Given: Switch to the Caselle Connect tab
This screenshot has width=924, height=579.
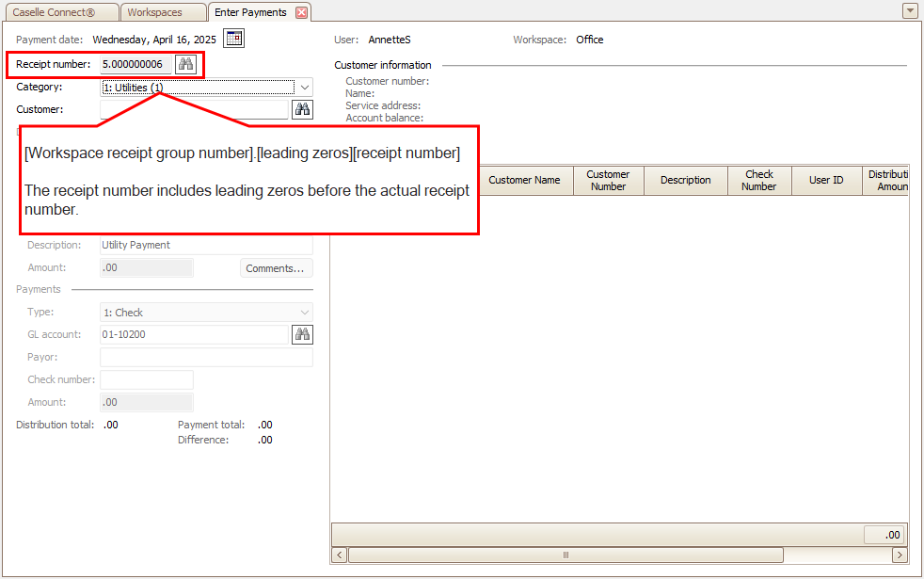Looking at the screenshot, I should pyautogui.click(x=60, y=12).
